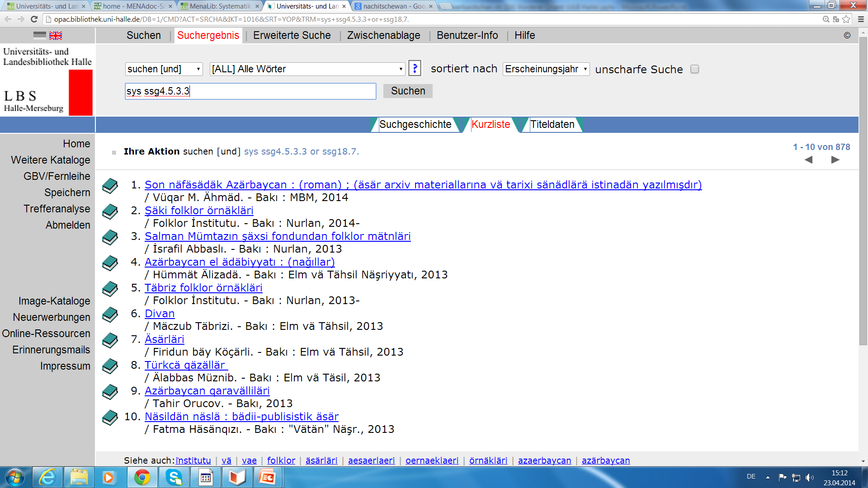Launch Internet Explorer from taskbar
This screenshot has height=488, width=868.
pos(47,477)
